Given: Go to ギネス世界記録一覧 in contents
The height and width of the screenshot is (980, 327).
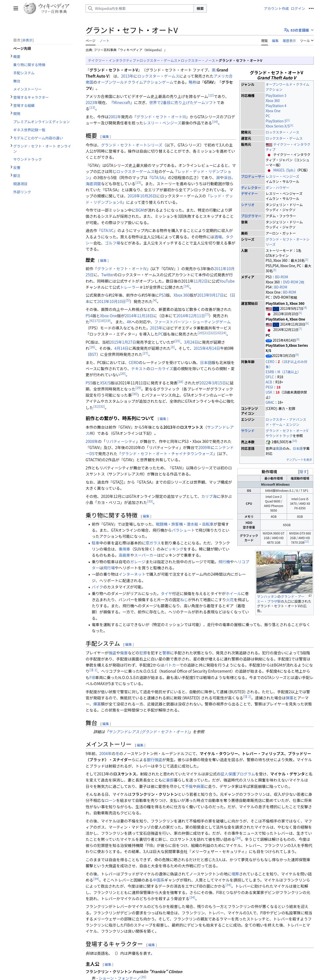Looking at the screenshot, I should point(29,130).
